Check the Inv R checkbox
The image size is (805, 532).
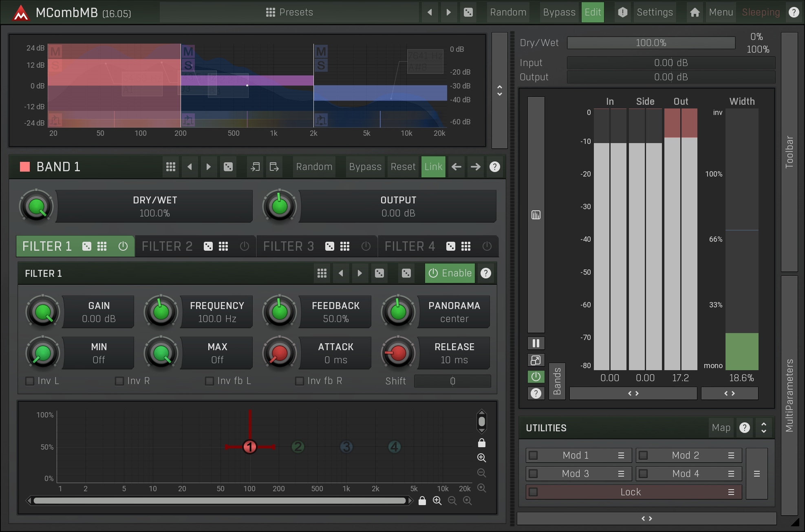pos(119,381)
